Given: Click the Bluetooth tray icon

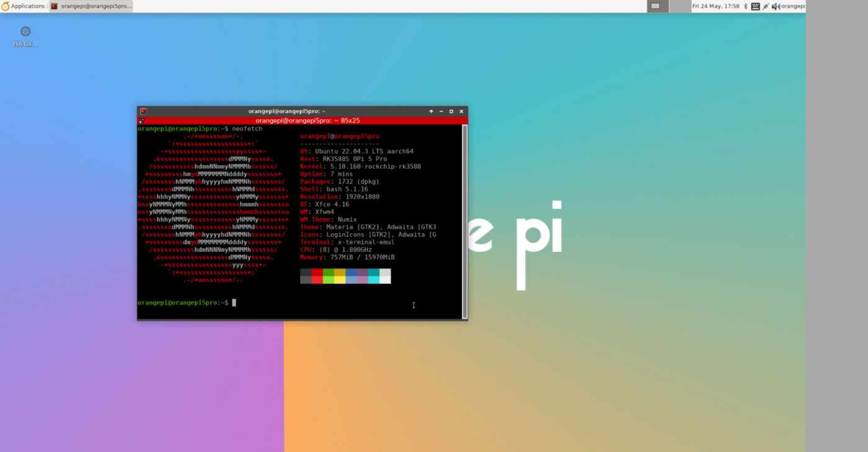Looking at the screenshot, I should coord(746,6).
